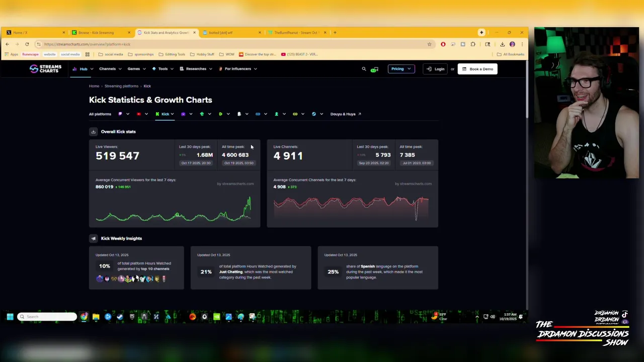Click the green concurrent viewers chart
This screenshot has width=644, height=362.
pyautogui.click(x=174, y=209)
